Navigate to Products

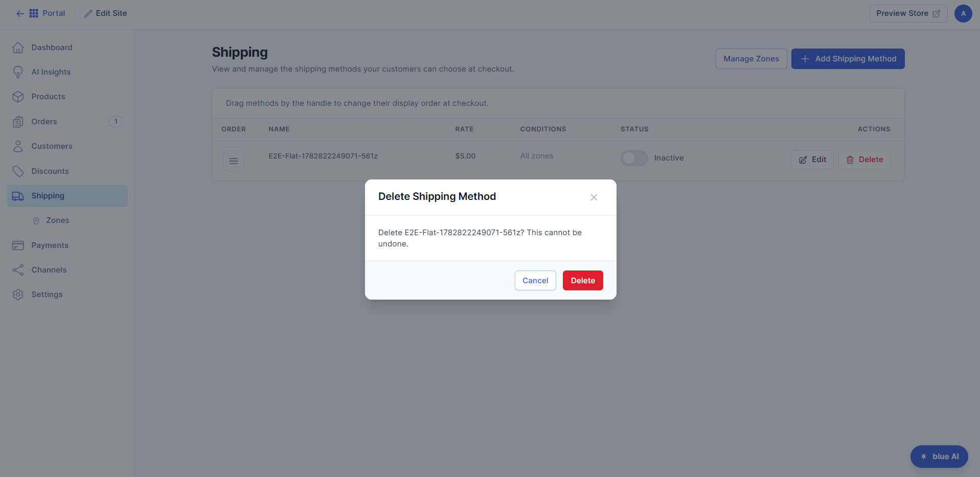pyautogui.click(x=48, y=97)
